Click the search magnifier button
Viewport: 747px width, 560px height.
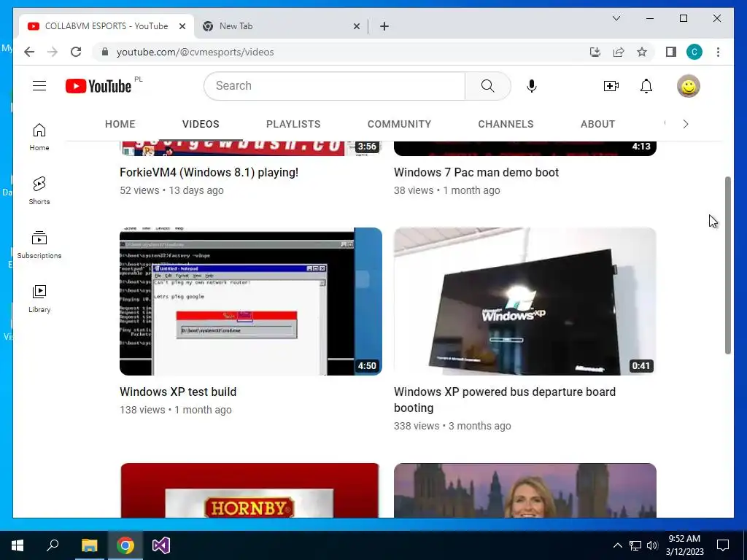tap(488, 86)
